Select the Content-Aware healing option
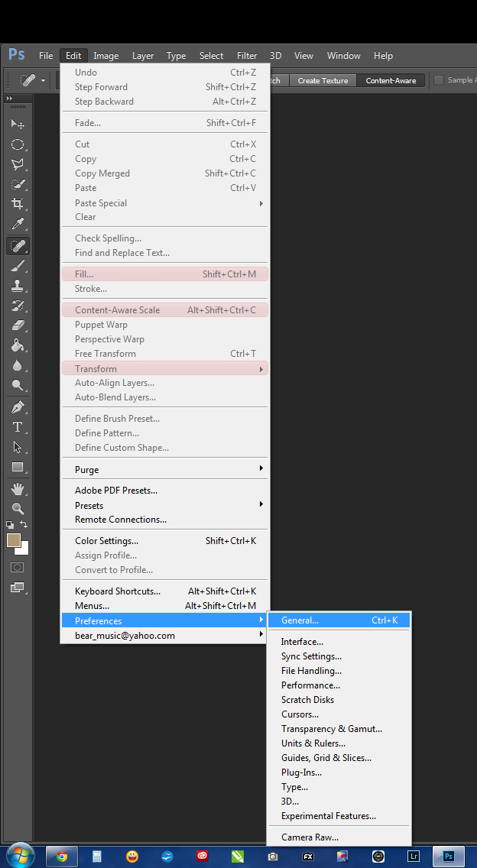 391,80
